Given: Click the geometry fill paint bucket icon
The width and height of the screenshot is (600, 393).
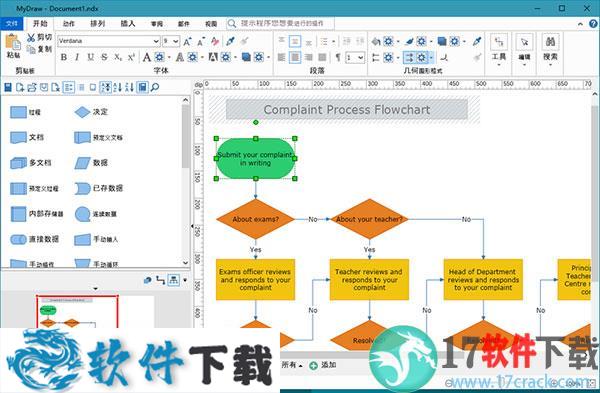Looking at the screenshot, I should tap(376, 41).
